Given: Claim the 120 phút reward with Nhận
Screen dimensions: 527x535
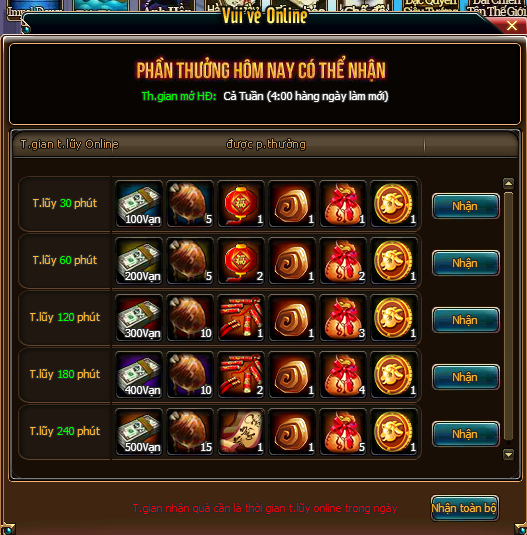Looking at the screenshot, I should pos(466,320).
